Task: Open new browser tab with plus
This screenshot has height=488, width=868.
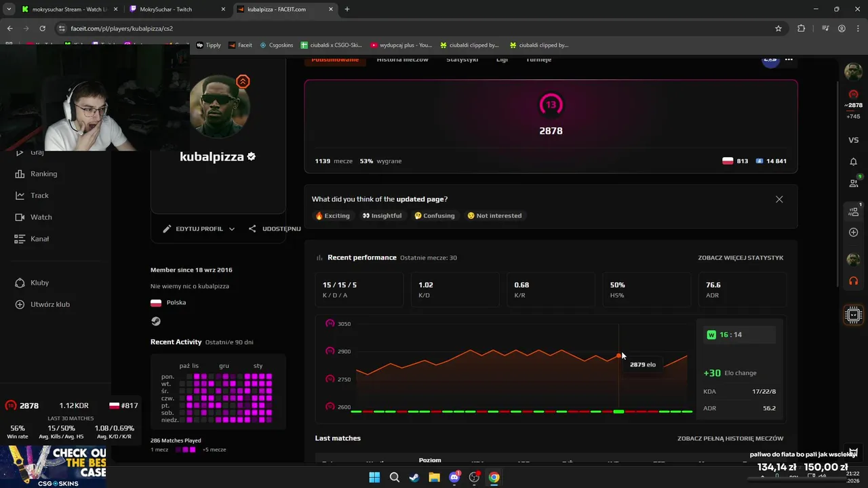Action: [x=347, y=9]
